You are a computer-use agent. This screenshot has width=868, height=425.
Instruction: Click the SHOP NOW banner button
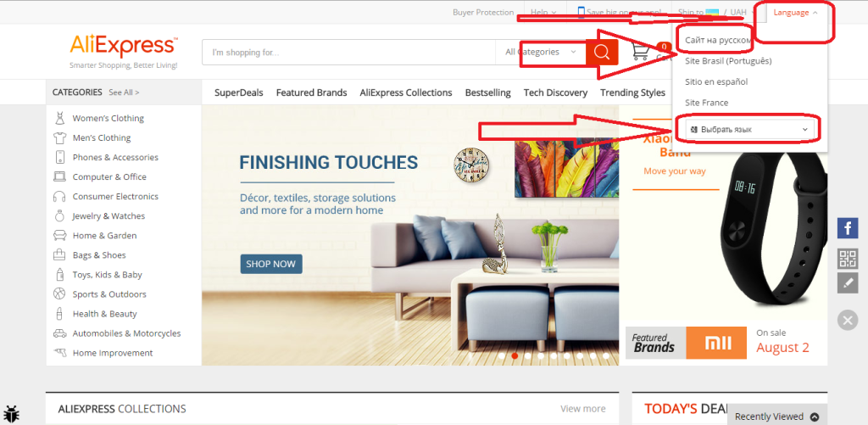(271, 264)
